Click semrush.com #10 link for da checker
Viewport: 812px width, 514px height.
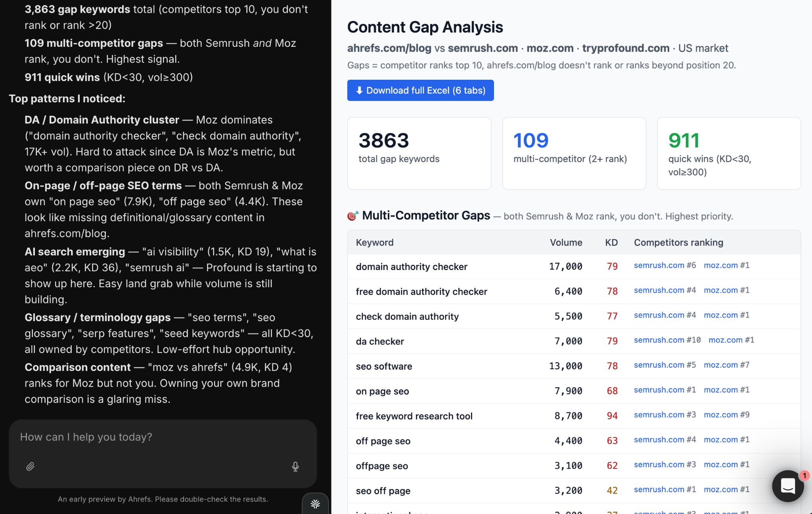(x=659, y=340)
